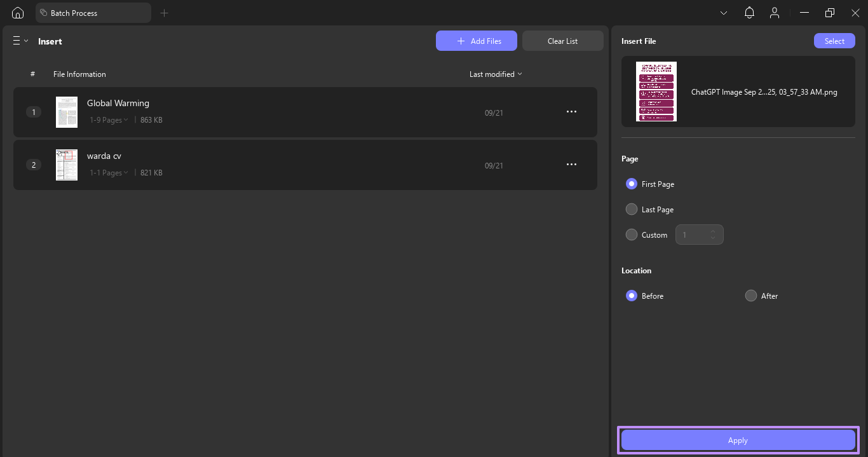Open the user account icon
The width and height of the screenshot is (868, 457).
tap(774, 13)
